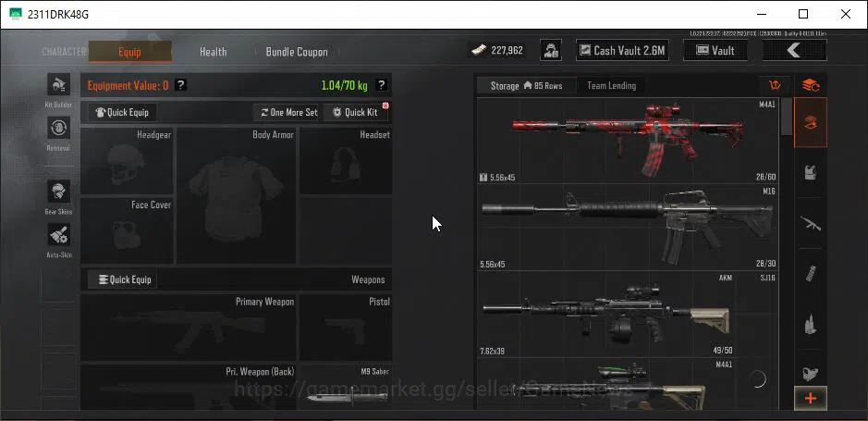Click the back arrow button
The image size is (868, 421).
click(x=794, y=50)
